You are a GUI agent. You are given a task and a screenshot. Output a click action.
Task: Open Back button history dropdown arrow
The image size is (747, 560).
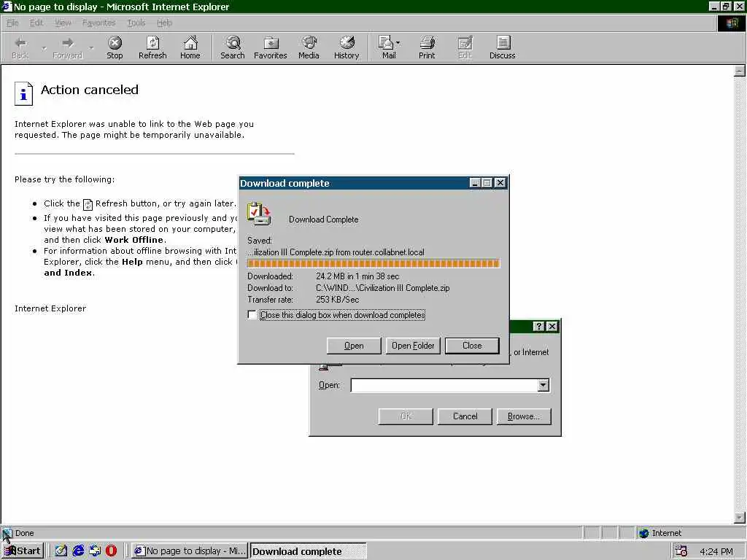(43, 48)
